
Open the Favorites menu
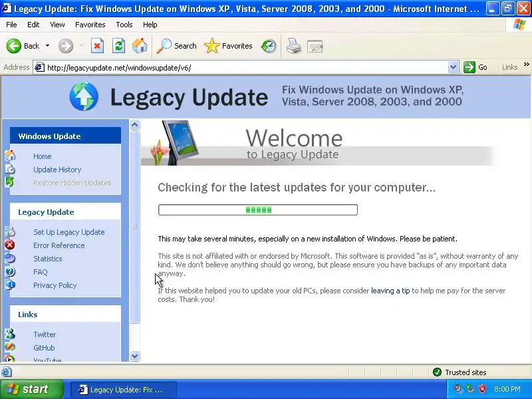click(90, 25)
